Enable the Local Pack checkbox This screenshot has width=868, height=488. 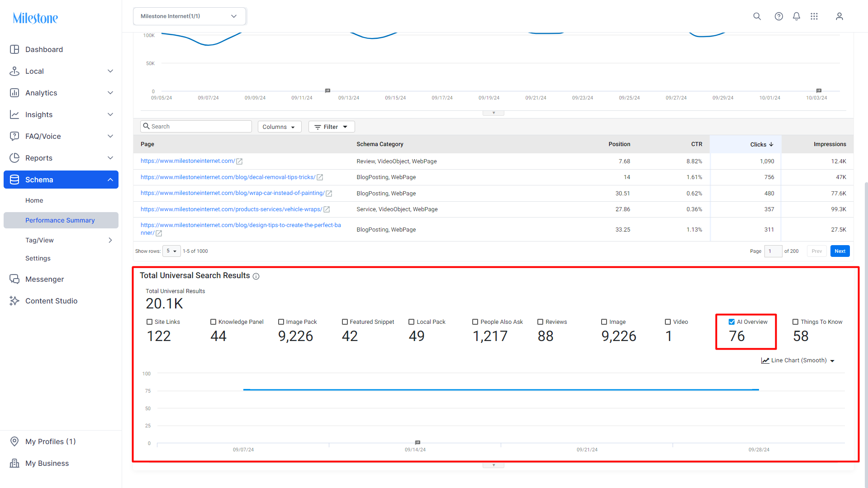coord(411,322)
